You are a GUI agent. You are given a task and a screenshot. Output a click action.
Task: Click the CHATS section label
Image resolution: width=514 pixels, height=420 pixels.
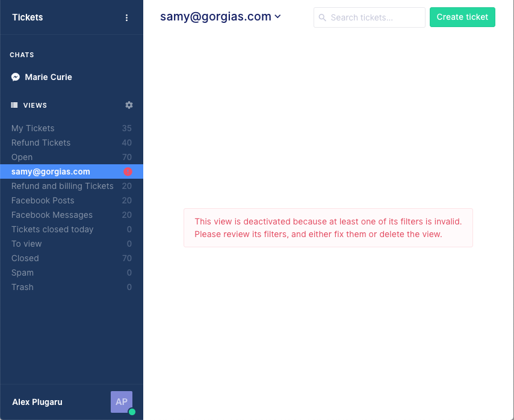coord(22,55)
